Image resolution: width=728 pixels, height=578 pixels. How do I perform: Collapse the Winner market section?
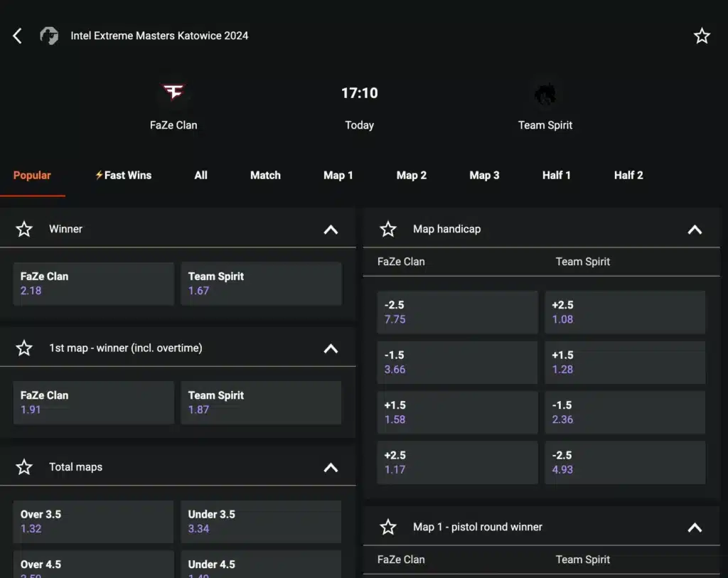pyautogui.click(x=331, y=229)
